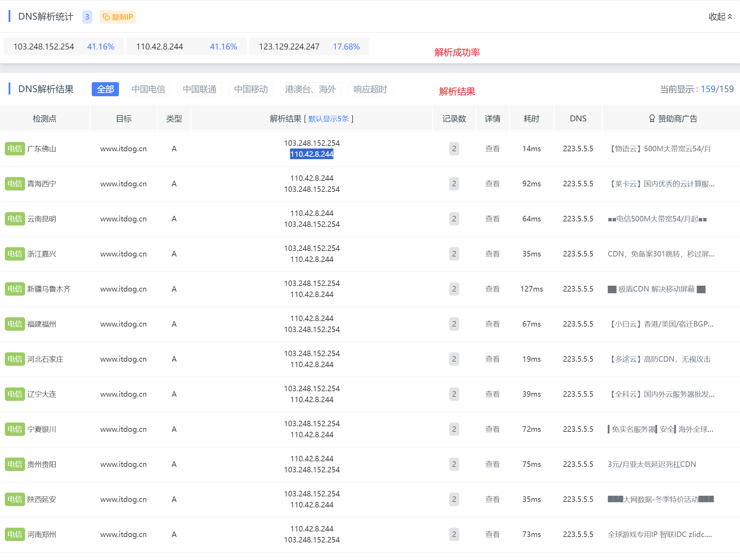
Task: Switch to 中国电信 filter tab
Action: (148, 89)
